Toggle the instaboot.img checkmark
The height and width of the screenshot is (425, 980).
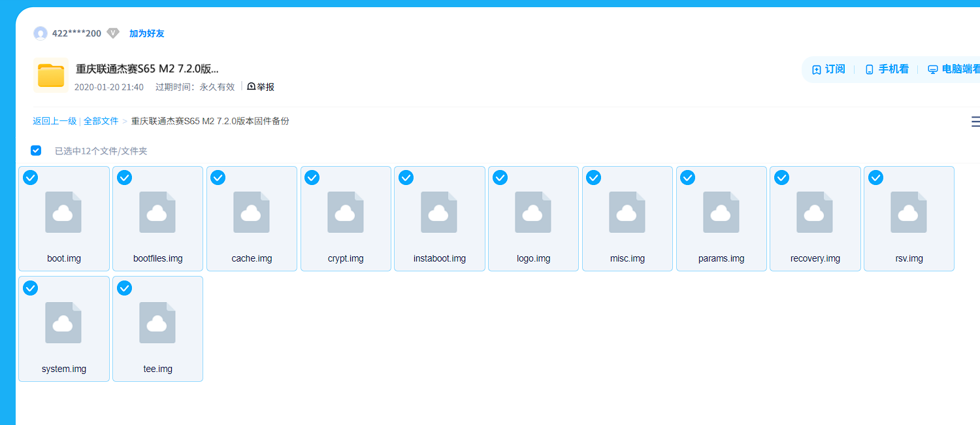pyautogui.click(x=406, y=177)
